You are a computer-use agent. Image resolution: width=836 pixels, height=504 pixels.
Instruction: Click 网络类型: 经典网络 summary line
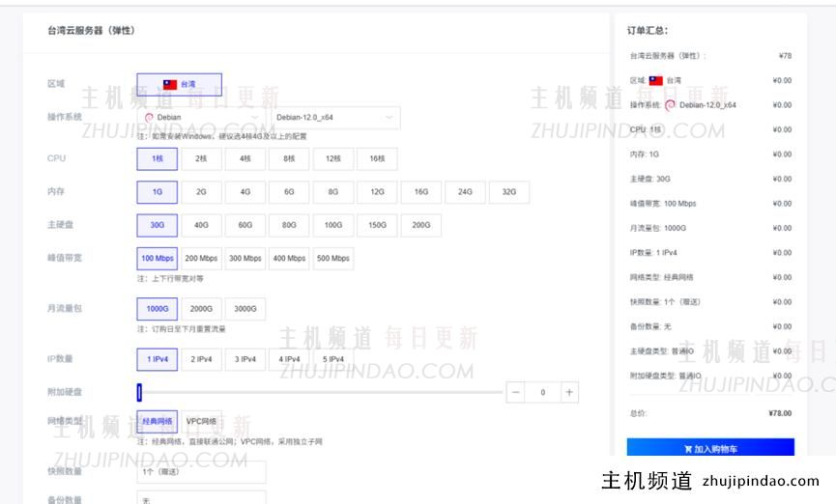pyautogui.click(x=662, y=277)
